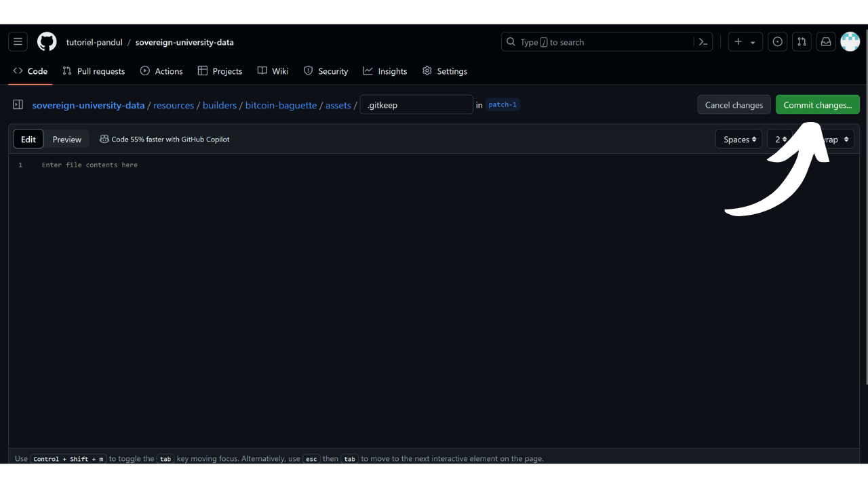Click the user profile avatar
This screenshot has height=488, width=868.
[850, 42]
